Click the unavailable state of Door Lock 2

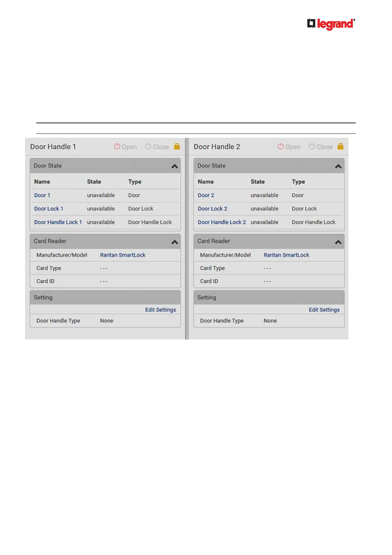click(265, 209)
